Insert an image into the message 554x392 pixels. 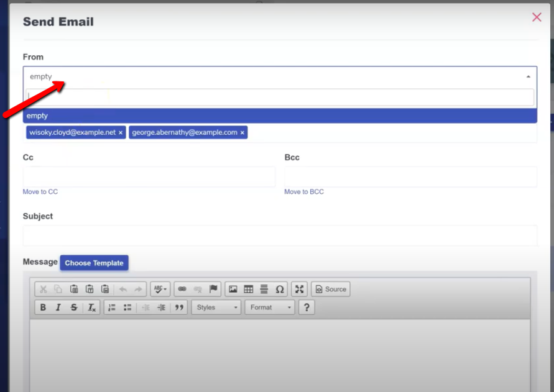click(x=233, y=289)
